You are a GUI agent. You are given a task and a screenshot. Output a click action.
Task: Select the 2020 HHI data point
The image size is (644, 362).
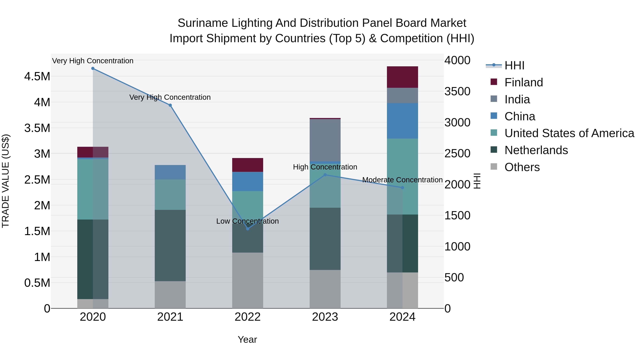coord(93,68)
